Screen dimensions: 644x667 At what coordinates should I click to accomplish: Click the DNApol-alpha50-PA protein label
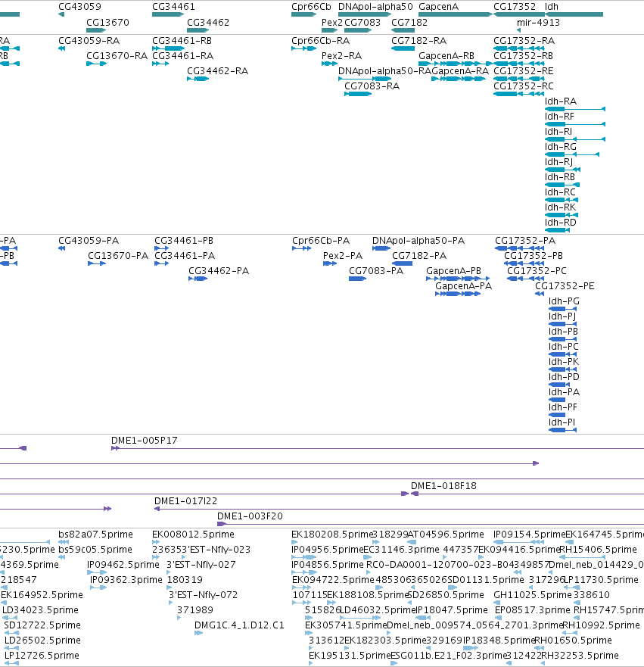[x=418, y=241]
